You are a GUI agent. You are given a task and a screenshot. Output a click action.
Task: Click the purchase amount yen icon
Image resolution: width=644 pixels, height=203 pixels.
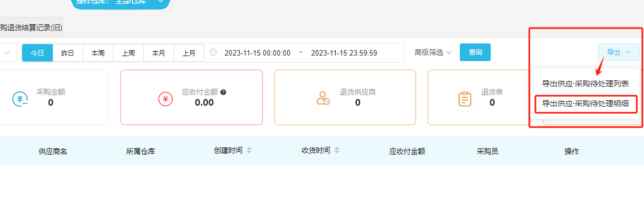click(x=20, y=99)
